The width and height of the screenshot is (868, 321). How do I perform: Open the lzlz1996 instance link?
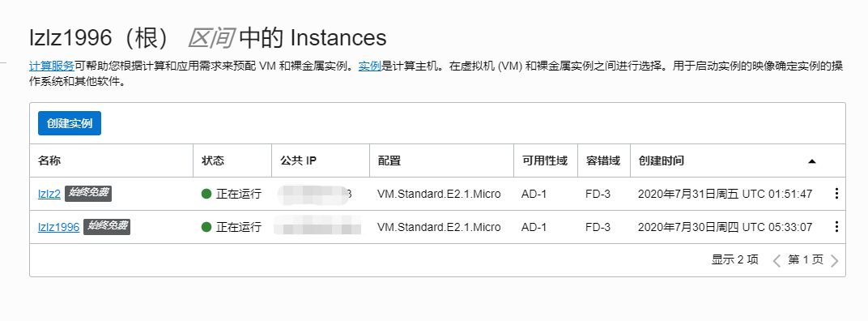tap(58, 227)
